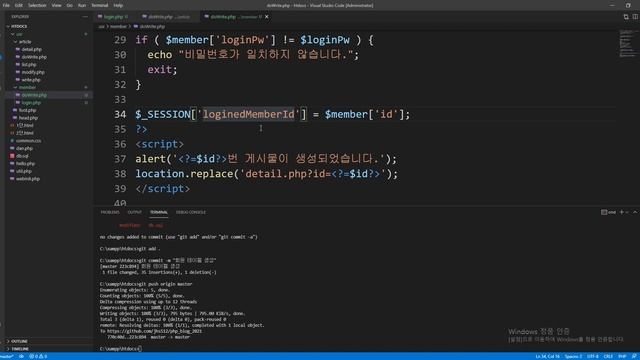The width and height of the screenshot is (640, 360).
Task: Open login.php under the member folder
Action: pyautogui.click(x=31, y=103)
